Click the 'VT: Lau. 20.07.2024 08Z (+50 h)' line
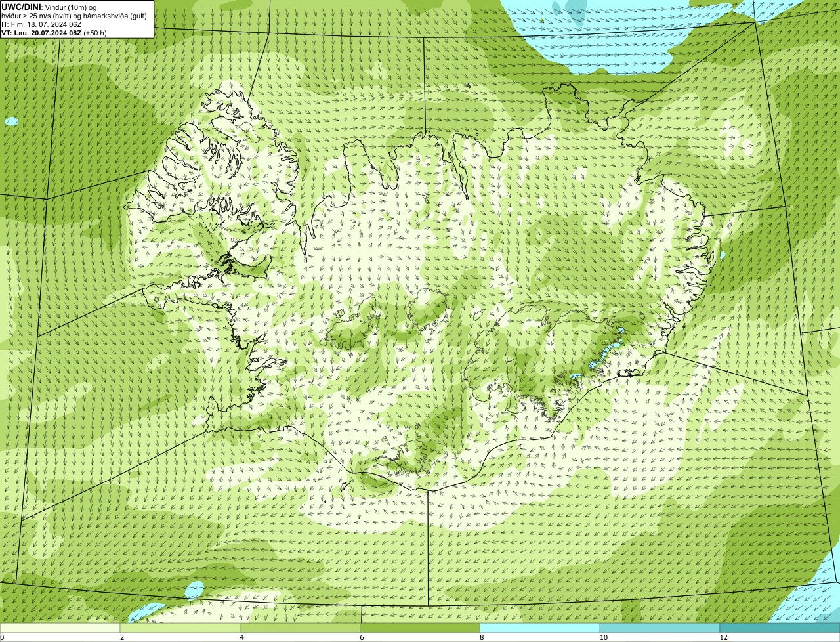The width and height of the screenshot is (840, 642). coord(54,32)
